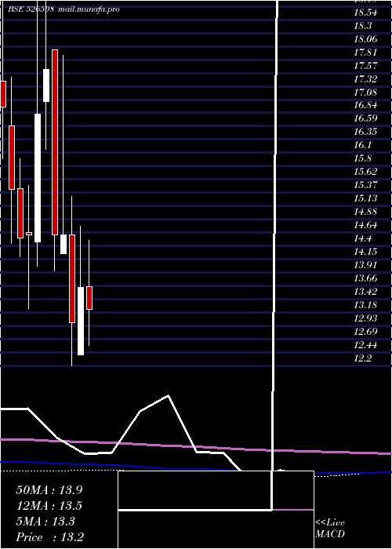Select the 18.3 price axis label
Viewport: 392px width, 549px height.
pyautogui.click(x=363, y=26)
